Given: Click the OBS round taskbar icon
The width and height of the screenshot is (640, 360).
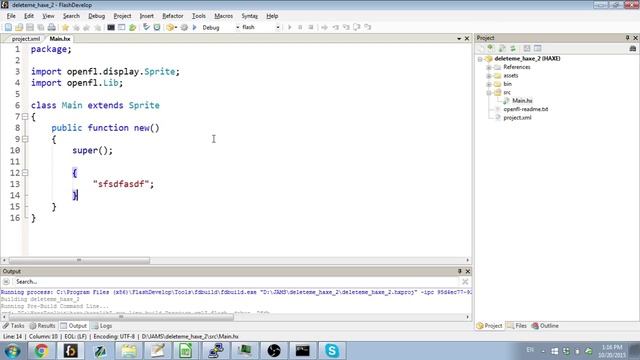Looking at the screenshot, I should pos(273,351).
